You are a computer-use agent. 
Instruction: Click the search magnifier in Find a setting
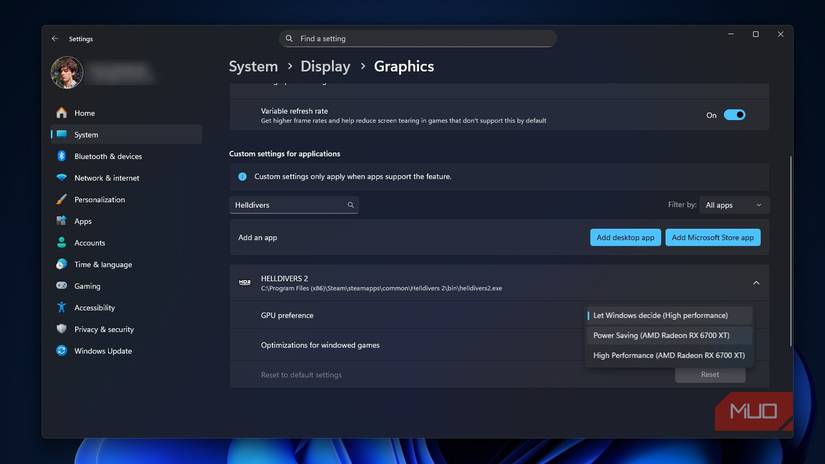pos(289,38)
